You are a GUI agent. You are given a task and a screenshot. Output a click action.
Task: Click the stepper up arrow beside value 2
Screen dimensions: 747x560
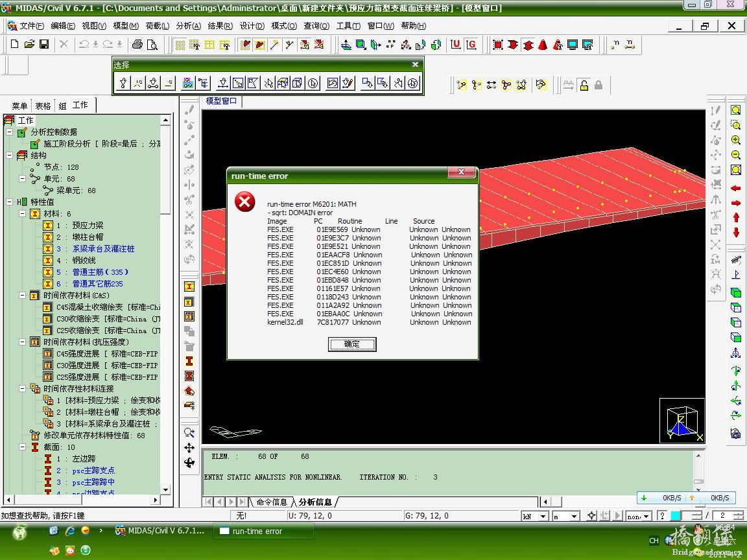[739, 513]
